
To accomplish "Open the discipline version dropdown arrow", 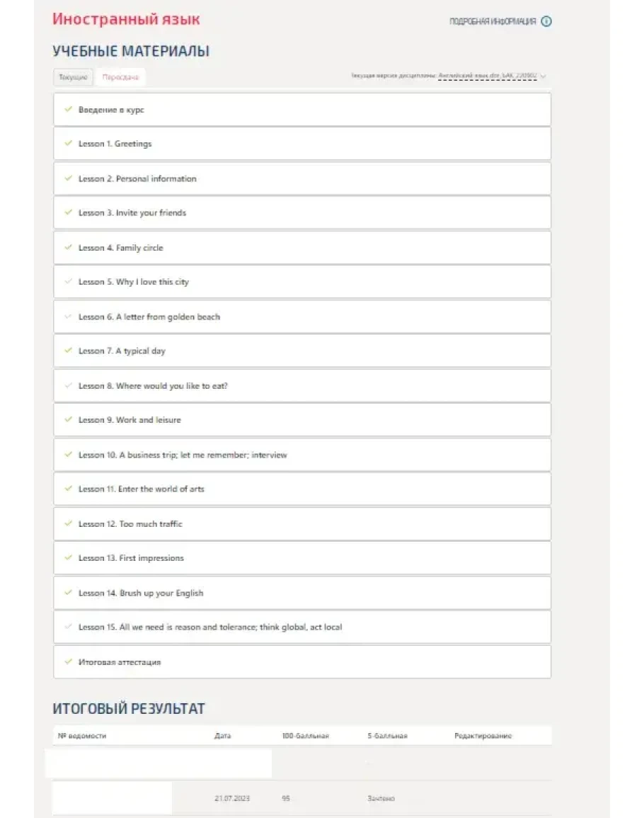I will [x=544, y=76].
